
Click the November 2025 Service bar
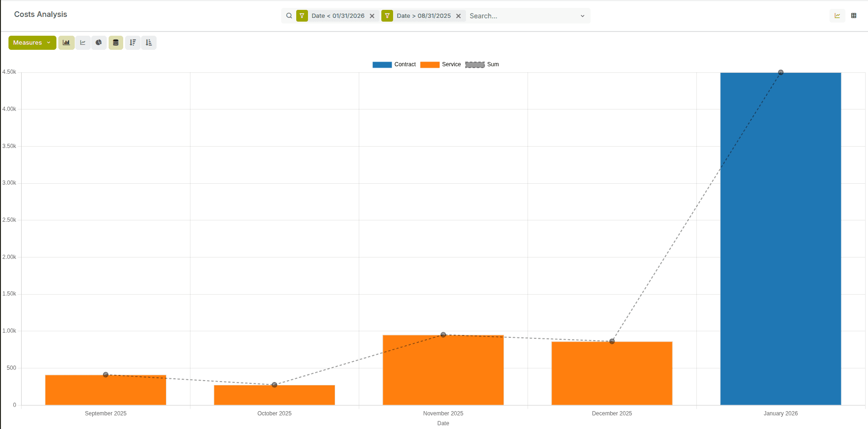[x=443, y=371]
